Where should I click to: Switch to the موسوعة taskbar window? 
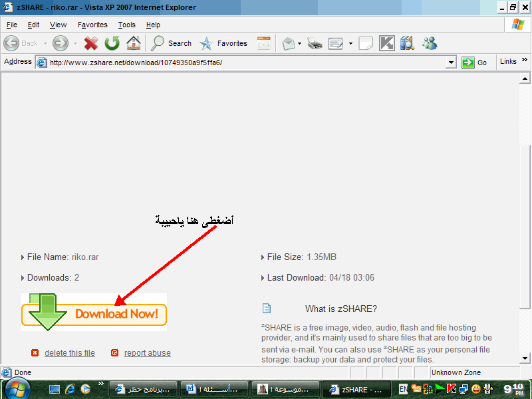tap(285, 390)
